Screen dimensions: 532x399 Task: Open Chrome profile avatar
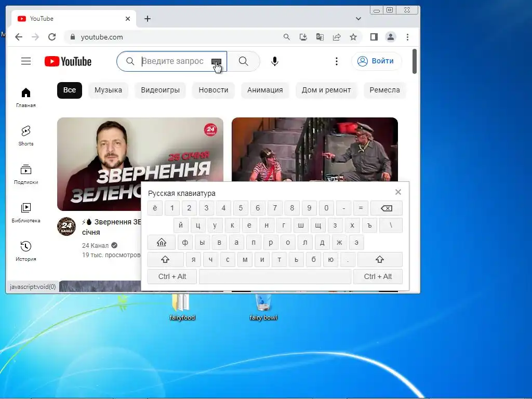pos(391,37)
